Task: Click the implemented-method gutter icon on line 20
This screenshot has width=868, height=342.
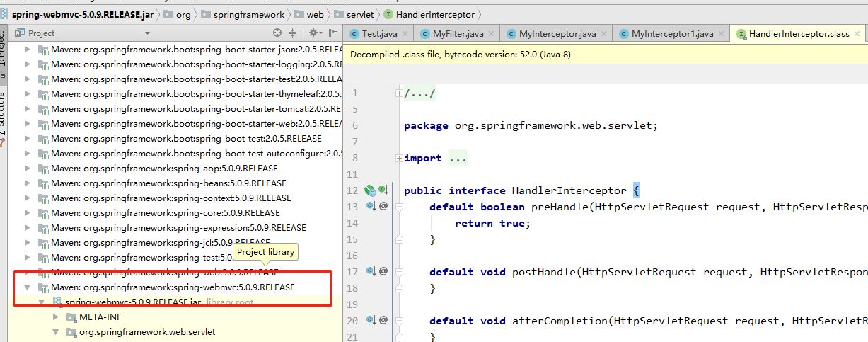Action: (370, 321)
